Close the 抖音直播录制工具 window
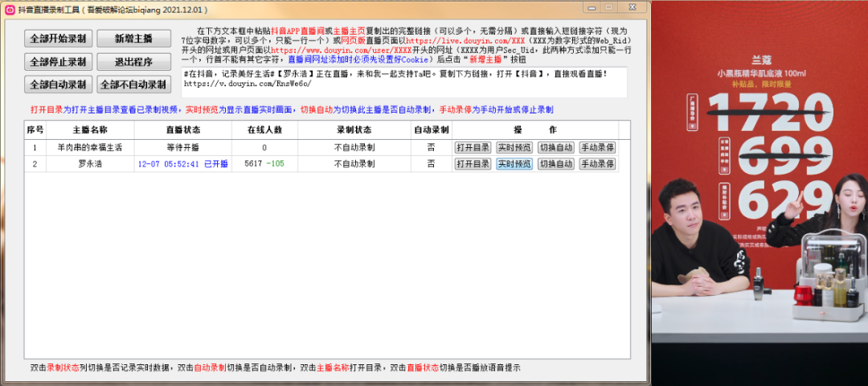 click(x=632, y=7)
